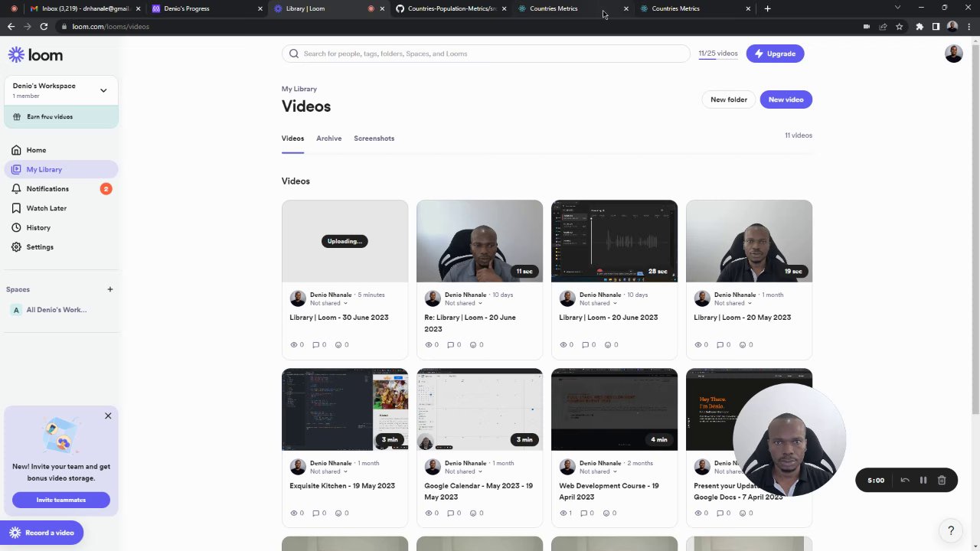Open the browser extensions puzzle icon
Image resolution: width=980 pixels, height=551 pixels.
(x=920, y=26)
